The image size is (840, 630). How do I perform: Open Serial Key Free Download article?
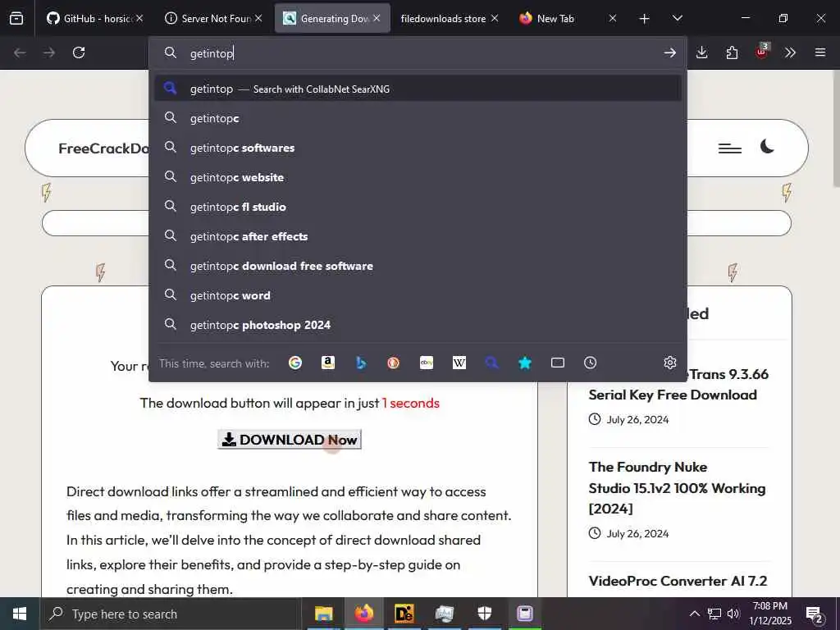678,384
